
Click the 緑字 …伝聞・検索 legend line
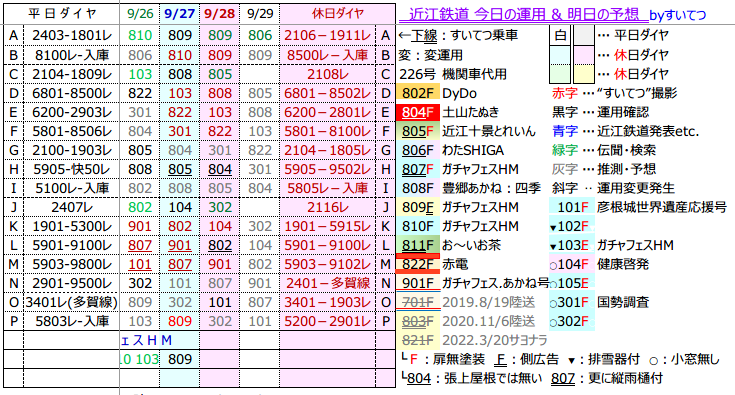pos(604,150)
